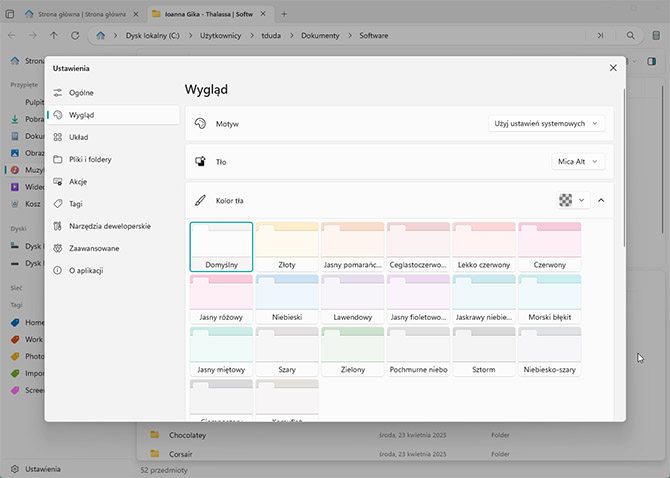670x478 pixels.
Task: Click the tab actions icon before the tabs
Action: tap(9, 14)
